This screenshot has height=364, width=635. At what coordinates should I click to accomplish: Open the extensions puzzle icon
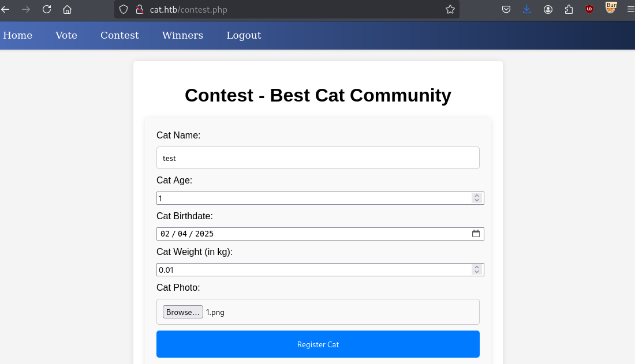(x=569, y=9)
